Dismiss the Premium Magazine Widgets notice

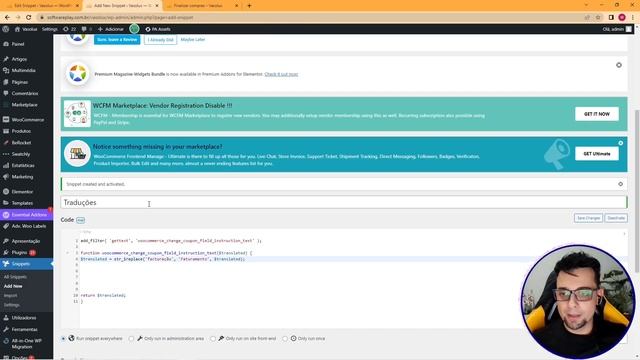tap(619, 65)
